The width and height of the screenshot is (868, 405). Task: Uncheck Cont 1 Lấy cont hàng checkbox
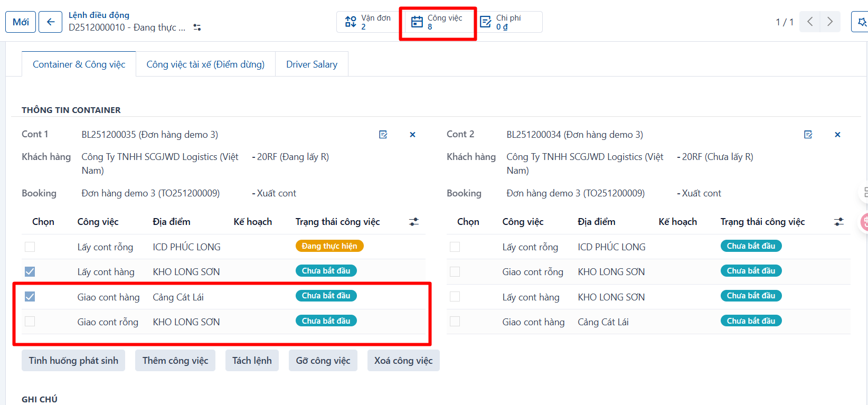30,271
